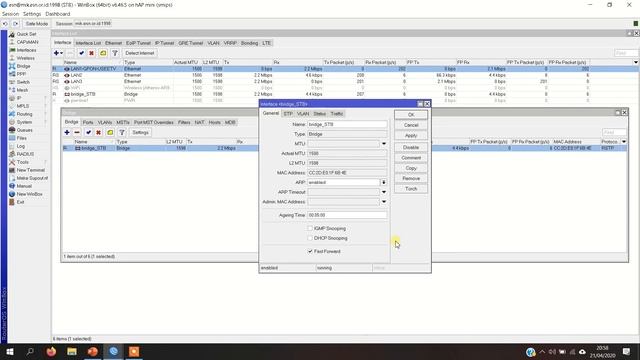This screenshot has height=360, width=640.
Task: Open add-interface plus dropdown in Interface List
Action: pyautogui.click(x=58, y=53)
